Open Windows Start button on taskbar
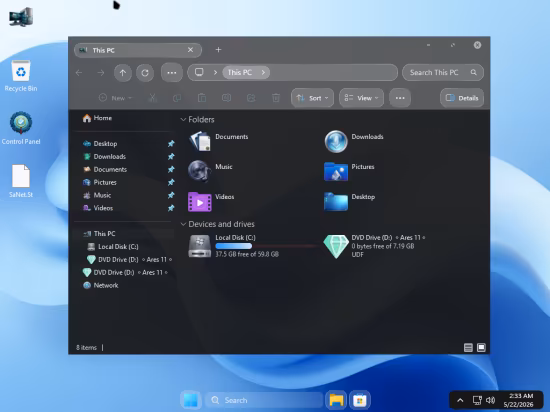 [x=191, y=400]
